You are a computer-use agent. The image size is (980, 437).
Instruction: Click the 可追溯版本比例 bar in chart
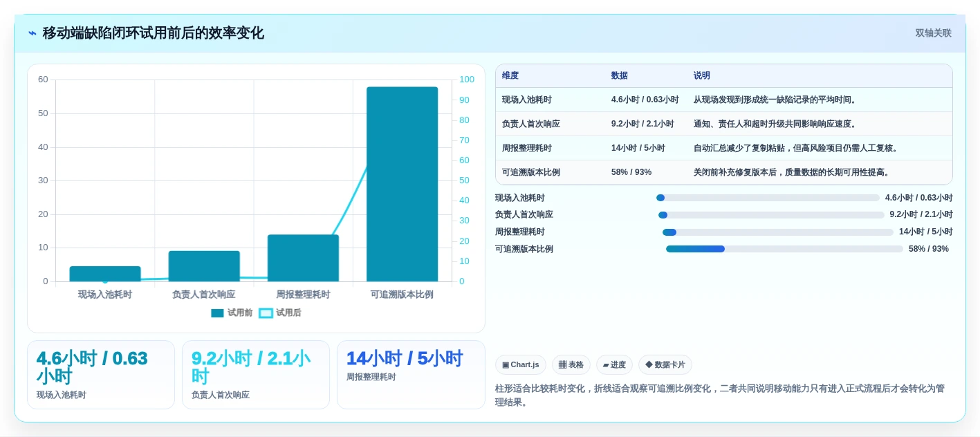point(402,184)
